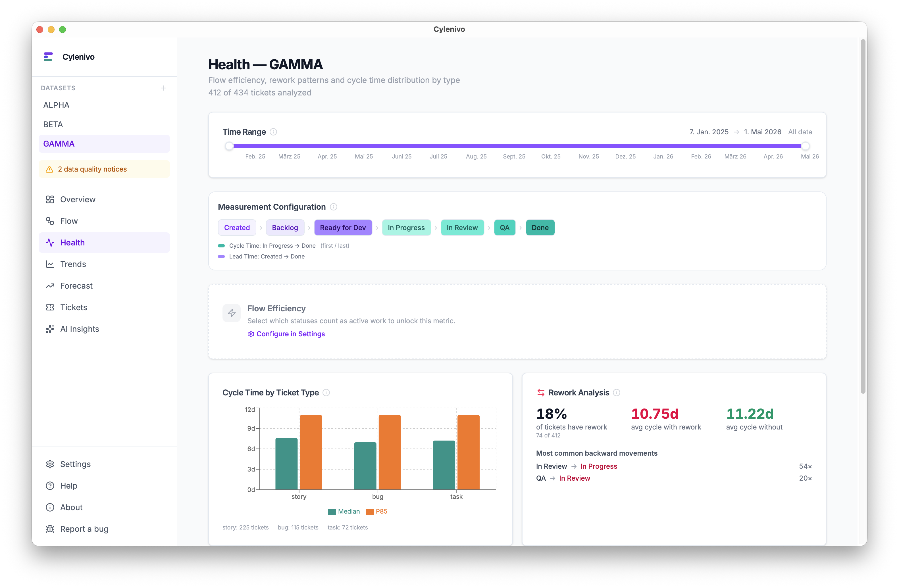Screen dimensions: 899x588
Task: Click the left time range slider handle
Action: 229,146
